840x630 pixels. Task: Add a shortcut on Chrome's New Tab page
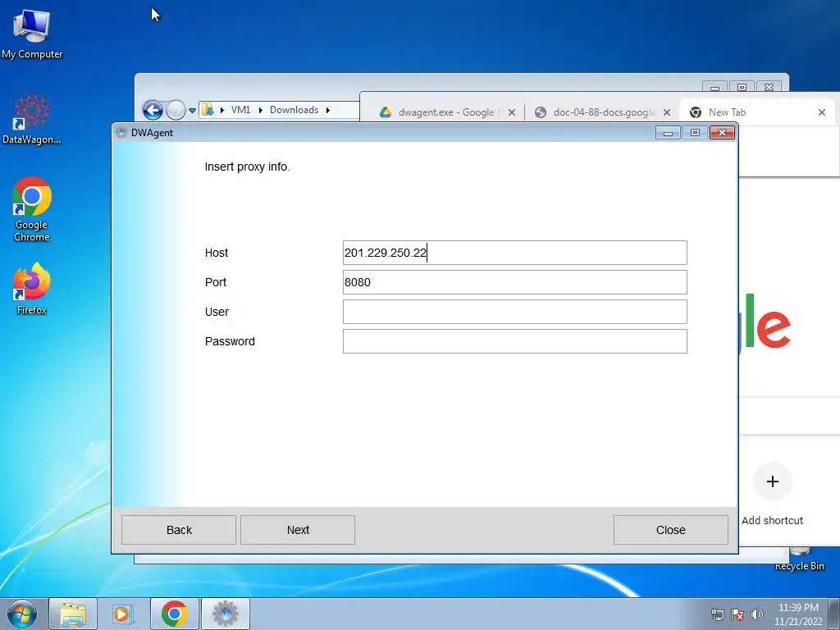point(772,493)
